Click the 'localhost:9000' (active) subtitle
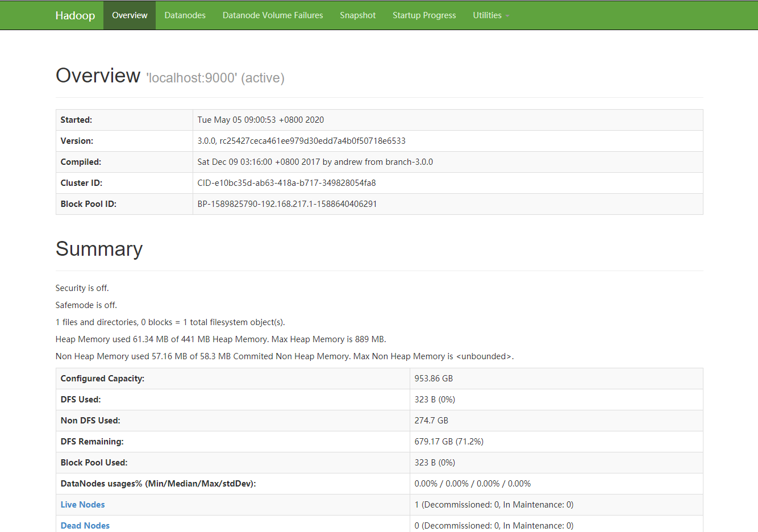This screenshot has width=758, height=532. pos(215,78)
